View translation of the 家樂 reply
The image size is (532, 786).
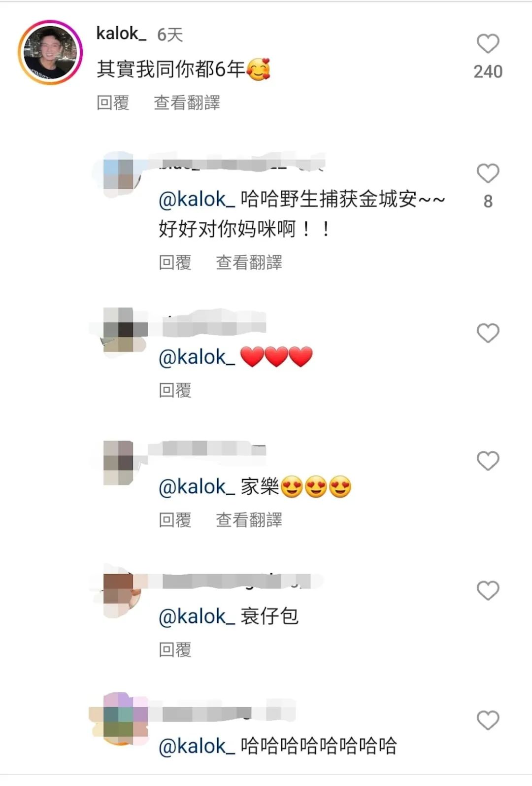pos(249,520)
